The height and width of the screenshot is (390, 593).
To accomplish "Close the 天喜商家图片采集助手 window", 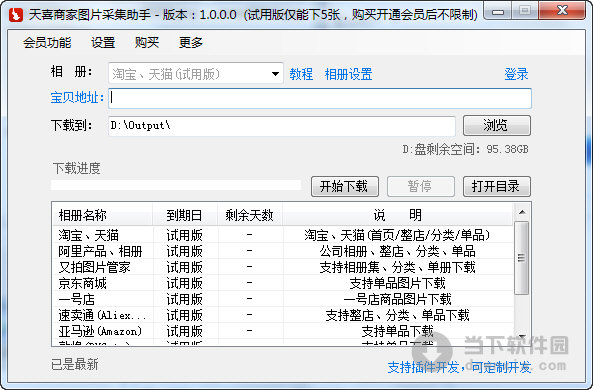I will (x=563, y=11).
